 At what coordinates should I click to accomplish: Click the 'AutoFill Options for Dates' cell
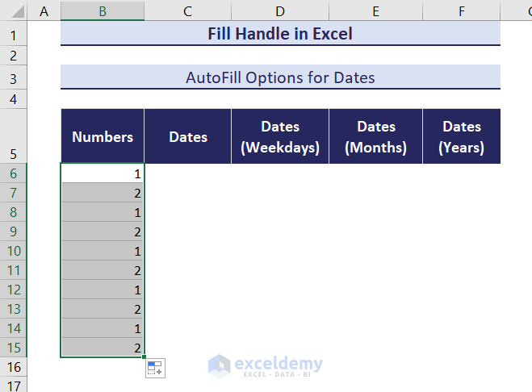(x=280, y=78)
